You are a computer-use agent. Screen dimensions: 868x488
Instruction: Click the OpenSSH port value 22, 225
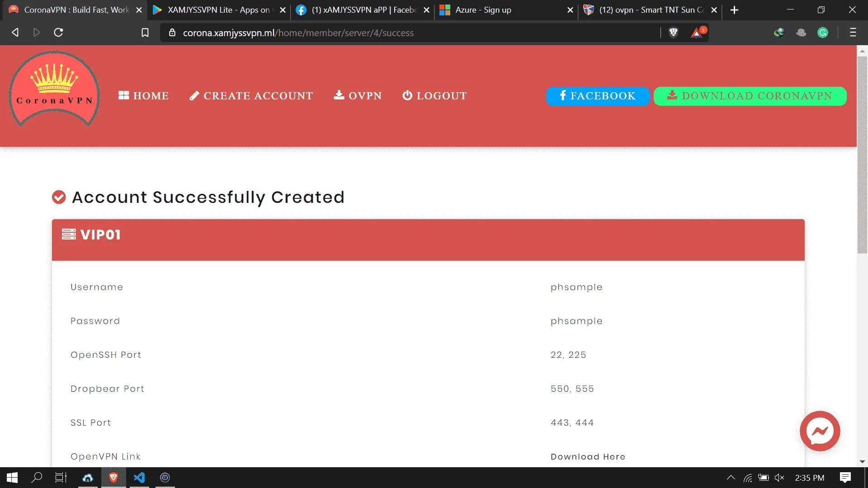coord(568,355)
